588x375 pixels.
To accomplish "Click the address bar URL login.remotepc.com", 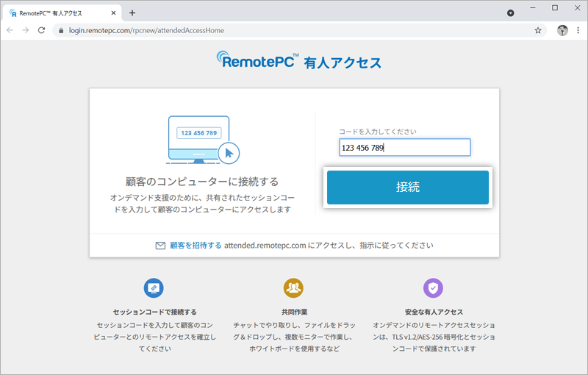I will click(x=146, y=30).
